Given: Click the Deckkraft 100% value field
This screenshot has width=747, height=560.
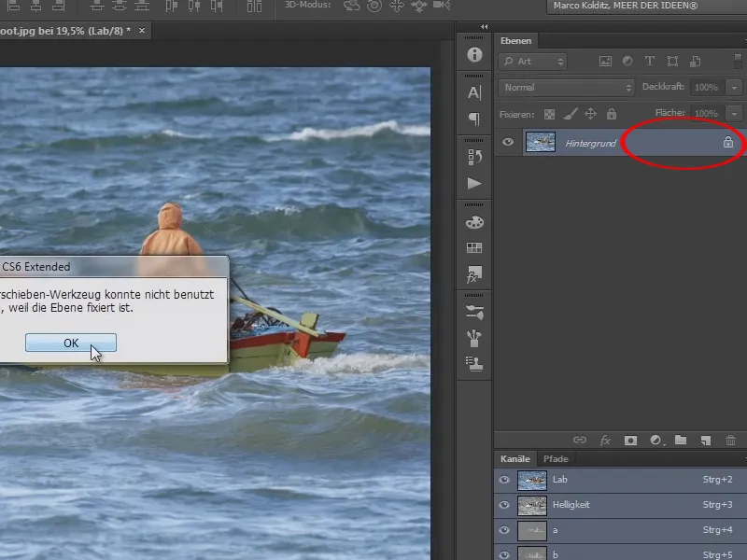Looking at the screenshot, I should click(707, 88).
